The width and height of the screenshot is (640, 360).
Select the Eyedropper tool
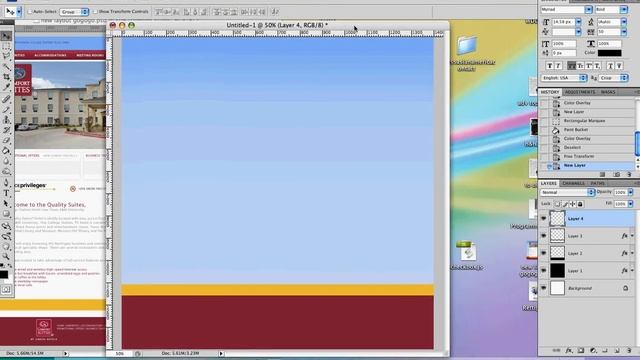click(6, 87)
